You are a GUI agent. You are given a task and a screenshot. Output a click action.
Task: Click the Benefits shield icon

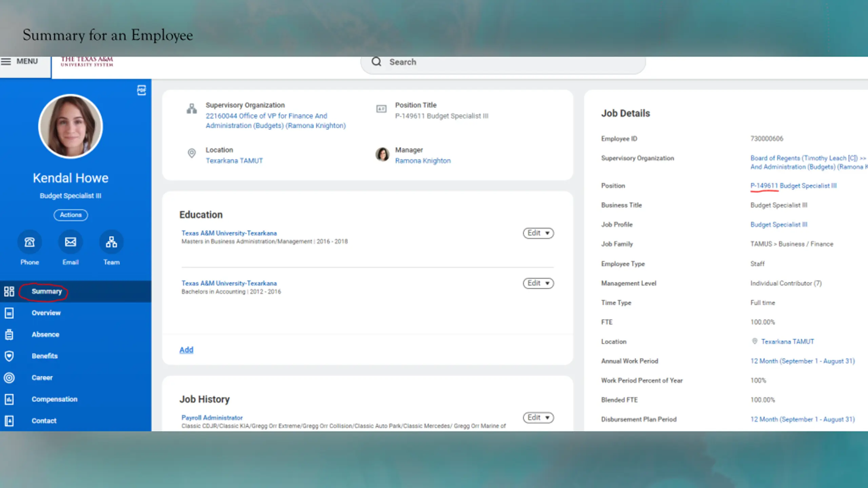9,356
